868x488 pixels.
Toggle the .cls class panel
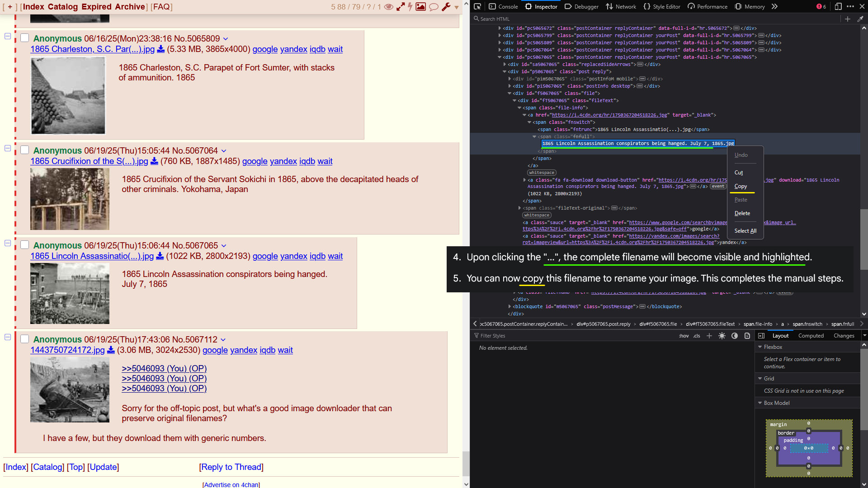point(697,336)
